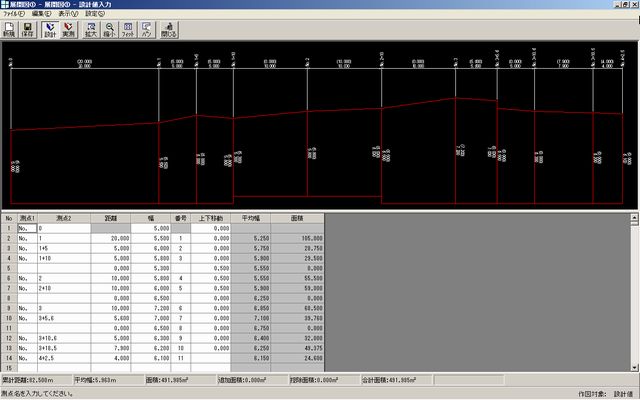This screenshot has height=400, width=640.
Task: Select the 幅 cell 7.200 in row 9
Action: point(151,308)
